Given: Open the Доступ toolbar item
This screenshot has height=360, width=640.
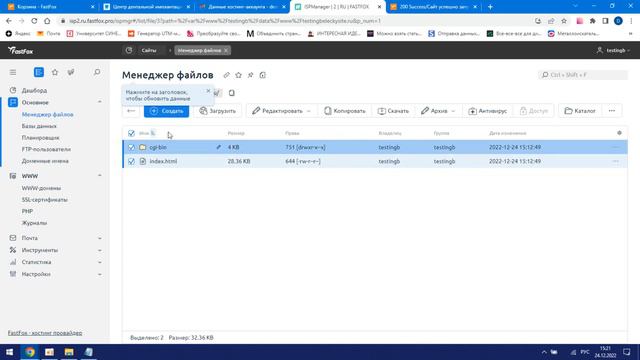Looking at the screenshot, I should [x=534, y=111].
